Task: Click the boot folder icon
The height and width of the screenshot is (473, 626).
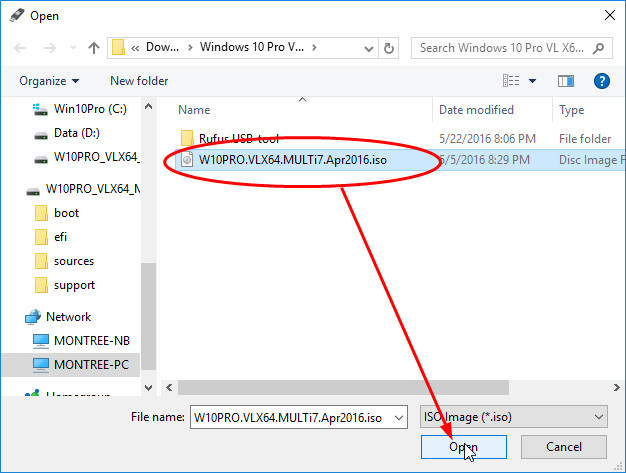Action: tap(41, 213)
